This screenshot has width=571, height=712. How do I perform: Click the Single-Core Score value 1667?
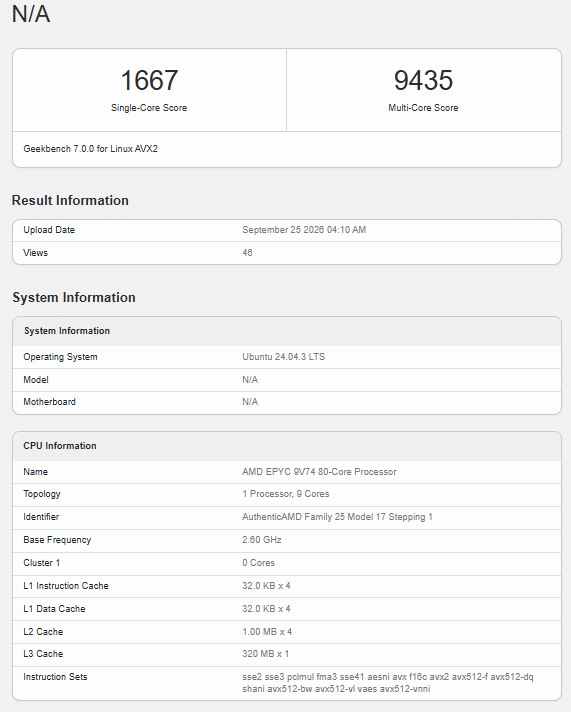tap(149, 80)
